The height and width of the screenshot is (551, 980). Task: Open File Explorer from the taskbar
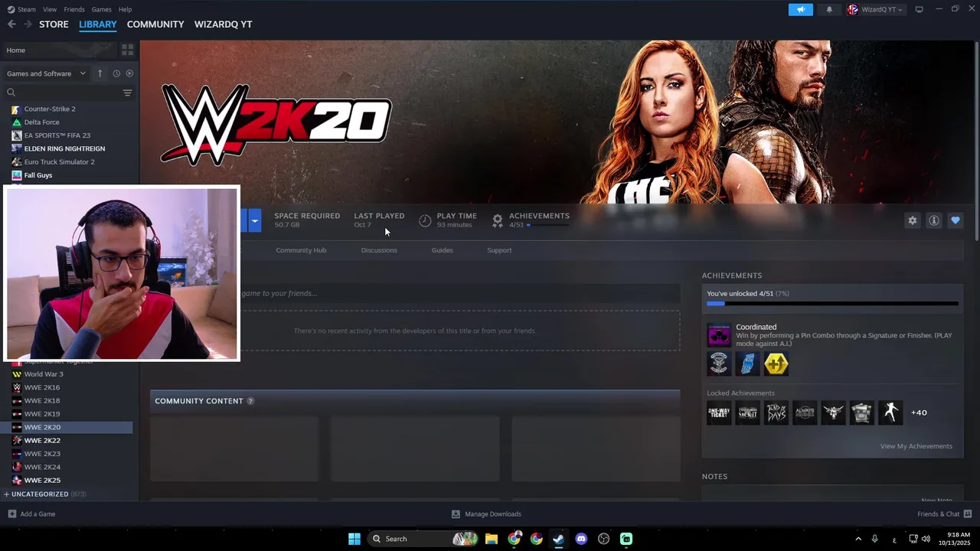(492, 539)
